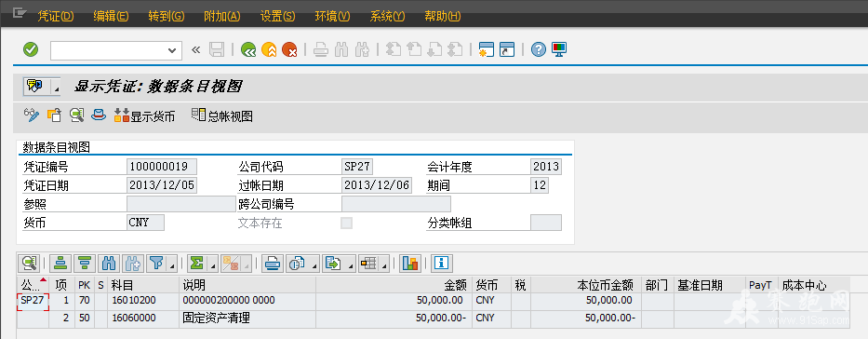
Task: Click the Select Line Item magnifier icon
Action: coord(76,115)
